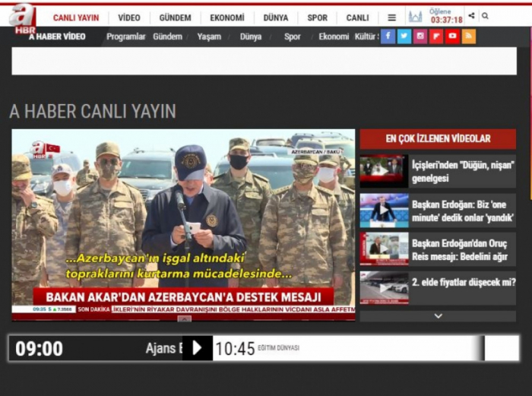Viewport: 532px width, 396px height.
Task: Open the RSS feed icon
Action: (x=469, y=36)
